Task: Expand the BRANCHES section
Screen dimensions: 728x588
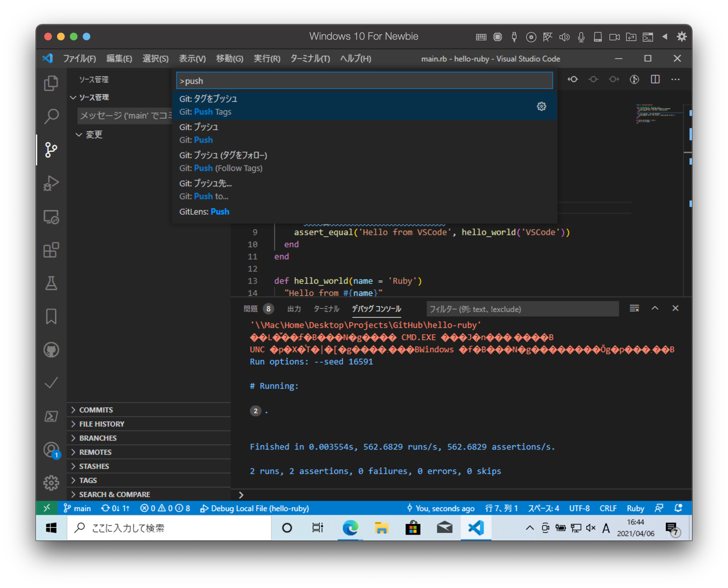Action: 98,437
